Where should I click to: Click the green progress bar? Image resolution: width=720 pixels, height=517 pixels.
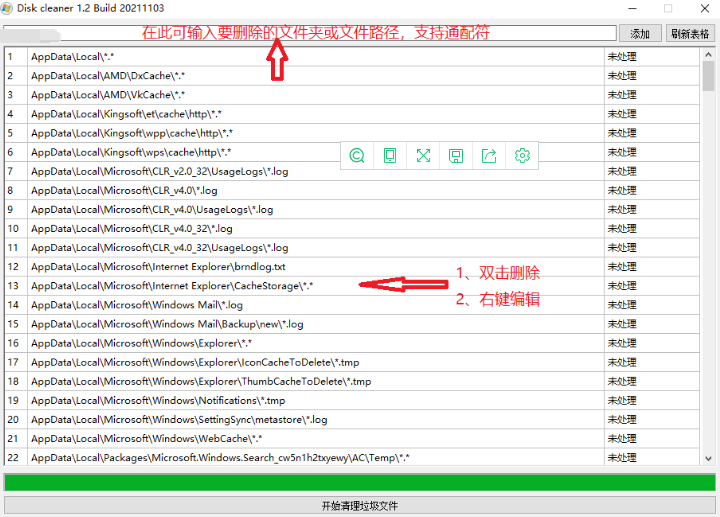coord(360,483)
